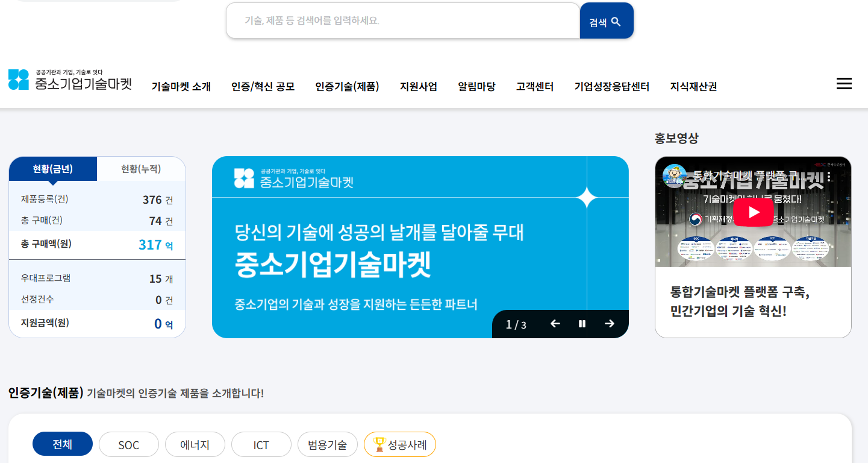Open 알림마당 menu
This screenshot has width=868, height=463.
pos(476,87)
